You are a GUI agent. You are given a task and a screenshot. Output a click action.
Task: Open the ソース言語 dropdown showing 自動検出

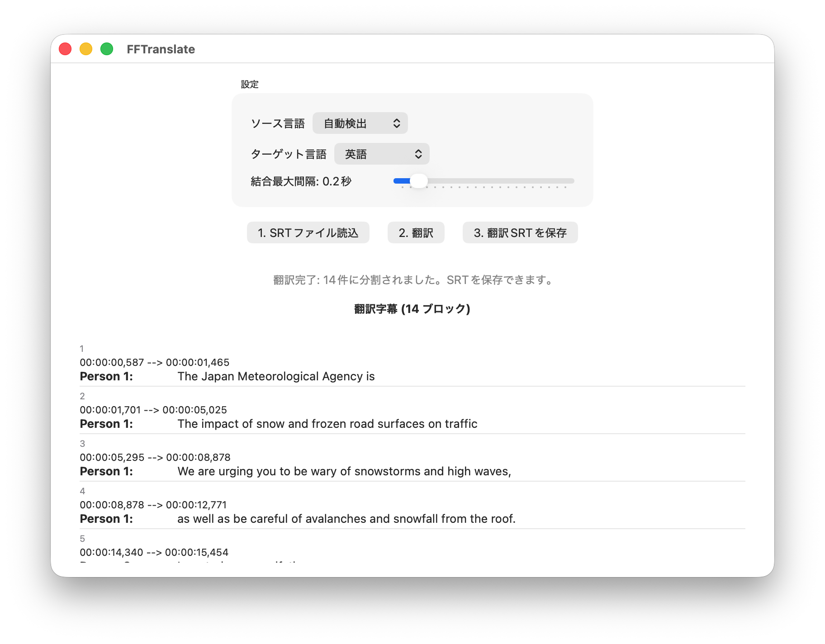[360, 123]
